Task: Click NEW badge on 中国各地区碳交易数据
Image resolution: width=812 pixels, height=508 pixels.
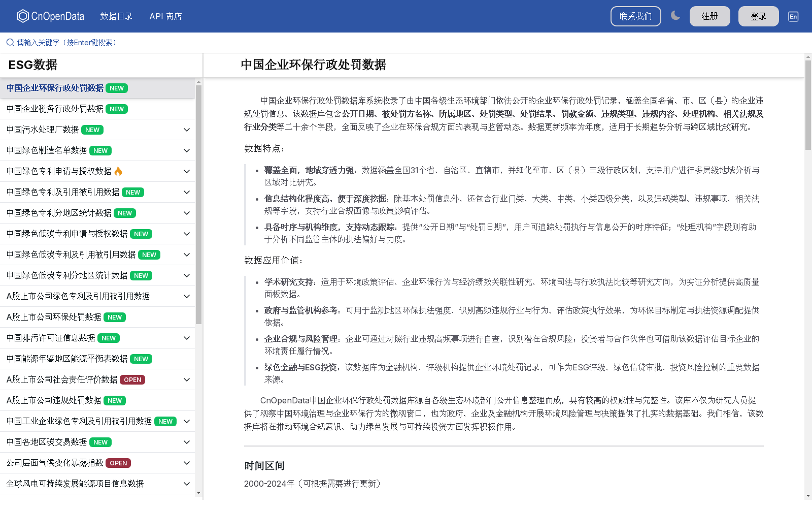Action: tap(100, 442)
